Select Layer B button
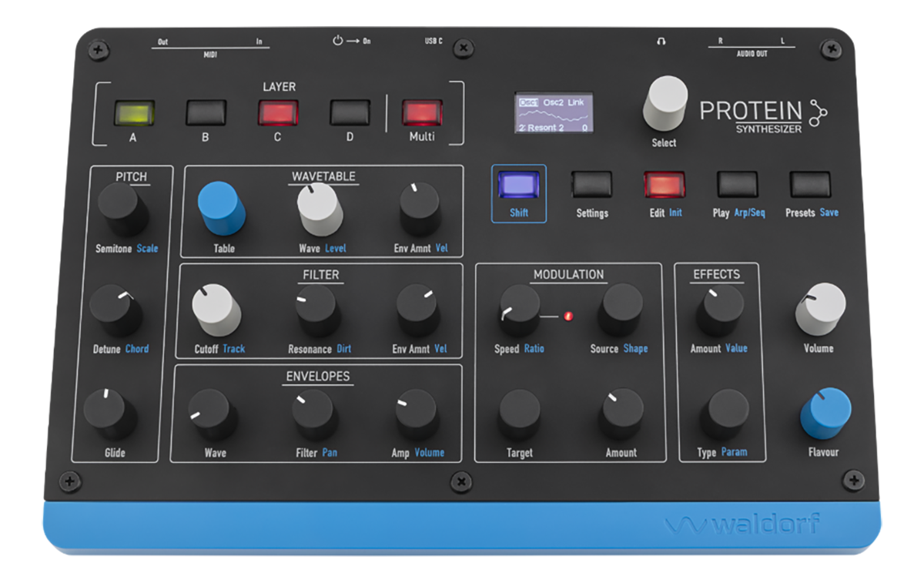This screenshot has height=583, width=924. tap(206, 112)
